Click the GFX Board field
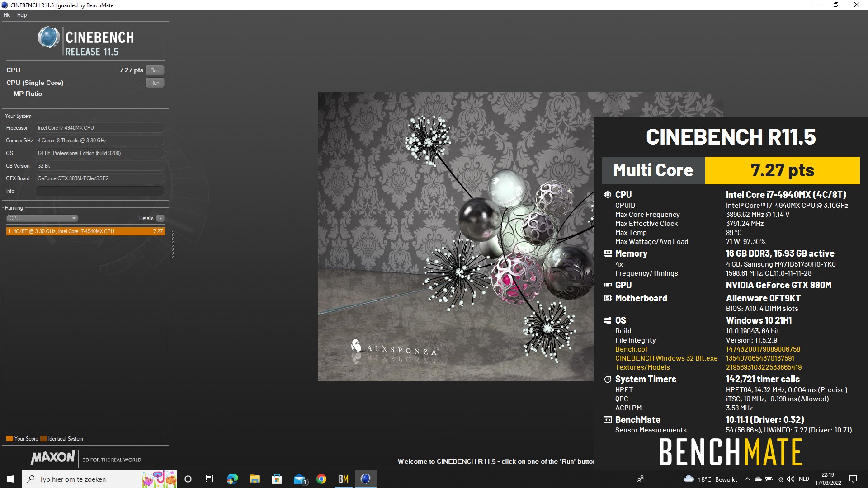 click(x=99, y=178)
